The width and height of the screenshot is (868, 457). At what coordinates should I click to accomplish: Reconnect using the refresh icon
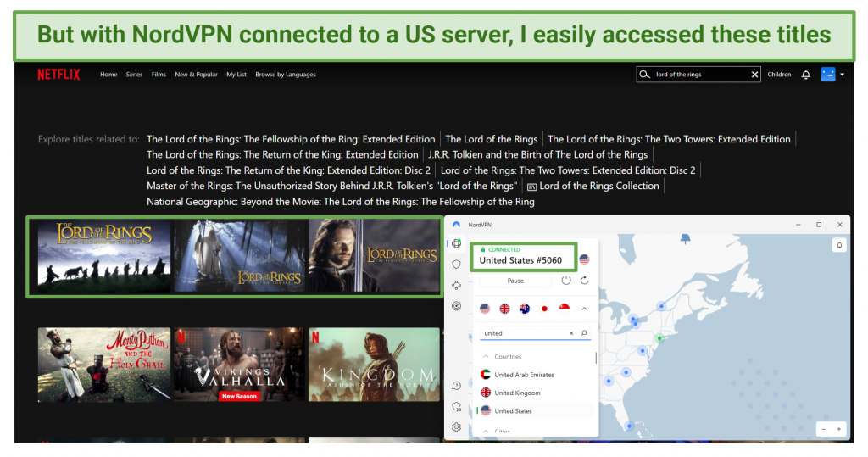(x=585, y=281)
